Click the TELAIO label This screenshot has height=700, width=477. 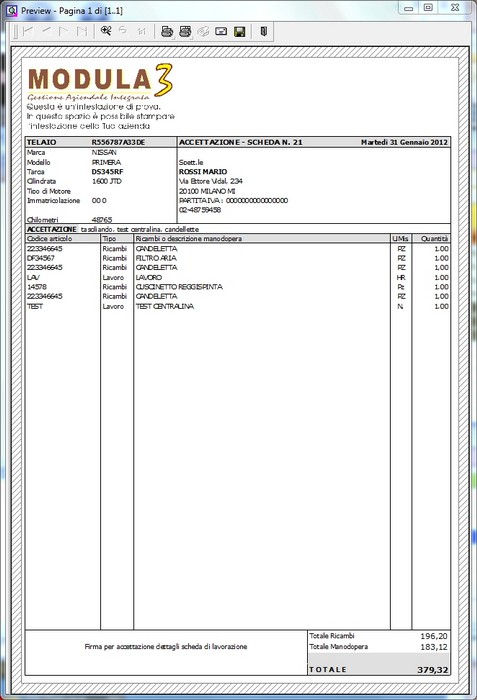click(42, 142)
